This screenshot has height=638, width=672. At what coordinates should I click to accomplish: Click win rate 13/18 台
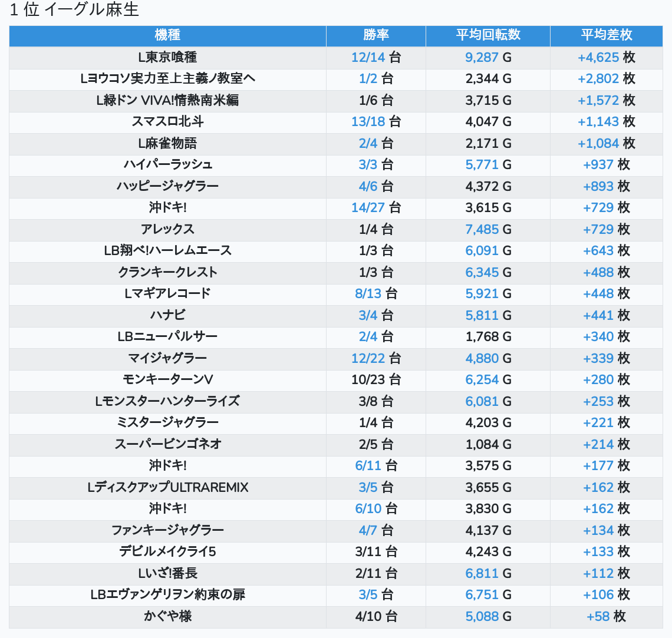[376, 121]
